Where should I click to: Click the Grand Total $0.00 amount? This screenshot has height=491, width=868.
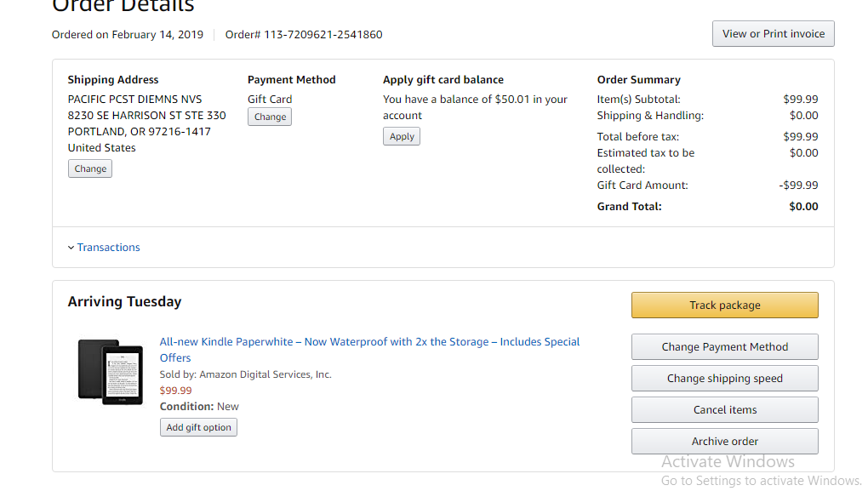[x=803, y=207]
